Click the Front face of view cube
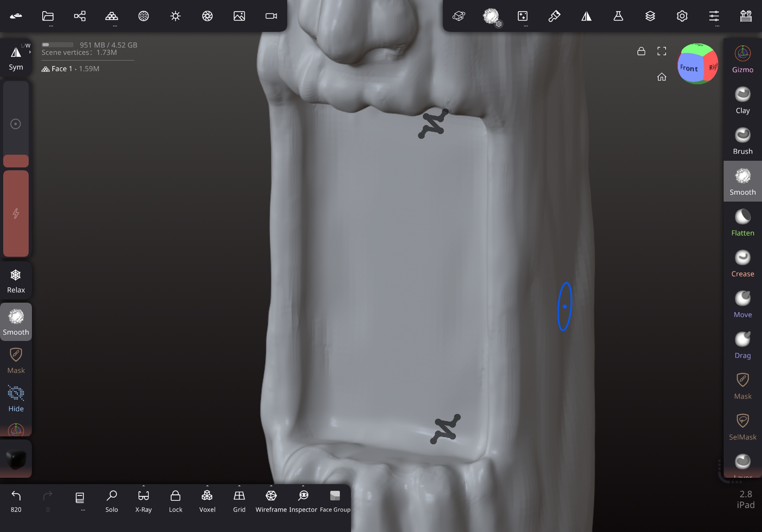The height and width of the screenshot is (532, 762). point(689,69)
